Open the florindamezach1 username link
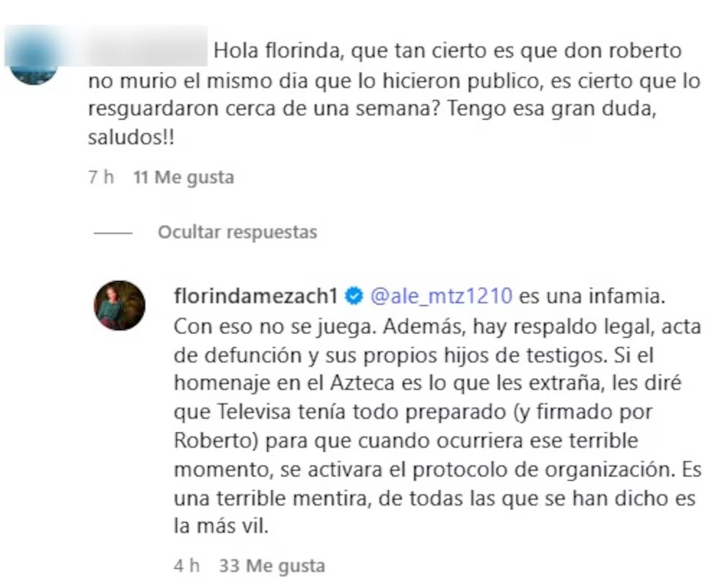728x588 pixels. pyautogui.click(x=255, y=297)
